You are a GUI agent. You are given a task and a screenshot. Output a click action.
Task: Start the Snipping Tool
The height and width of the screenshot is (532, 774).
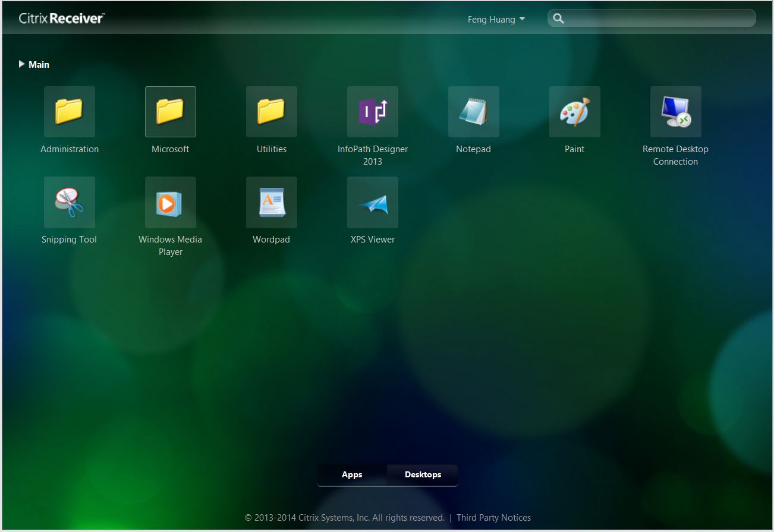point(70,203)
